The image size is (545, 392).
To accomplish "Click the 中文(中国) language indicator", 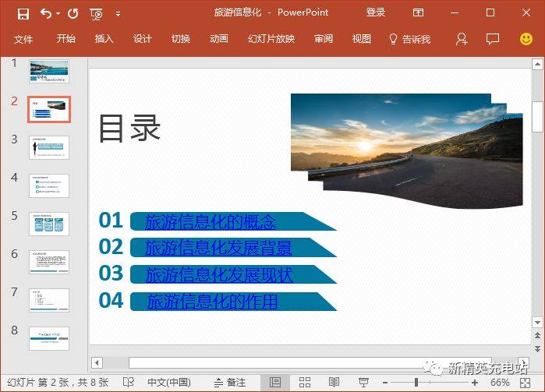I will click(x=169, y=383).
